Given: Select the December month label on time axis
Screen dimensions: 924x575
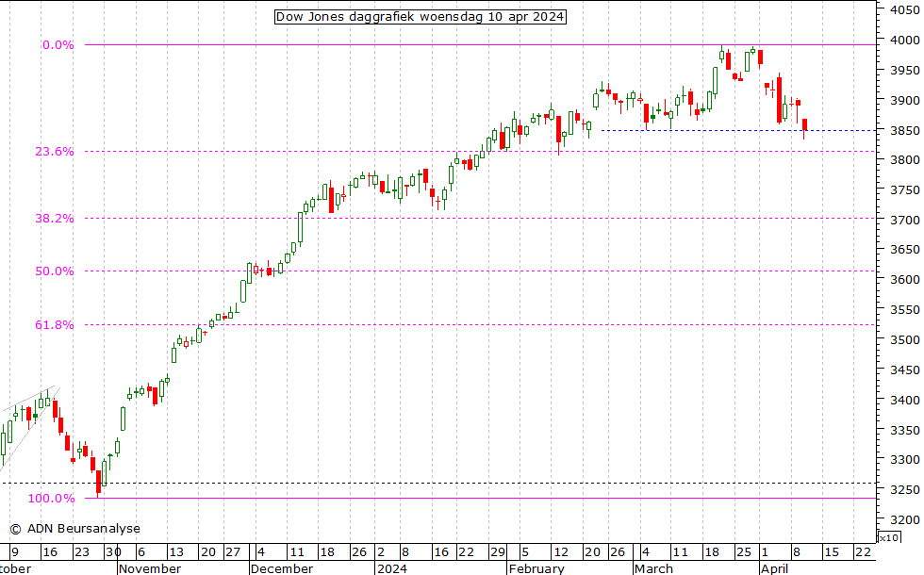Looking at the screenshot, I should coord(280,568).
